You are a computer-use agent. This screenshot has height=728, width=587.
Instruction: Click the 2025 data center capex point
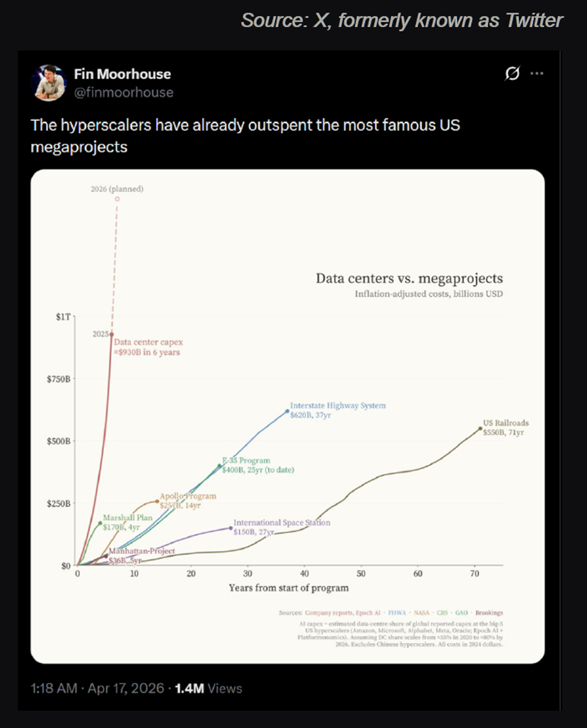coord(111,334)
